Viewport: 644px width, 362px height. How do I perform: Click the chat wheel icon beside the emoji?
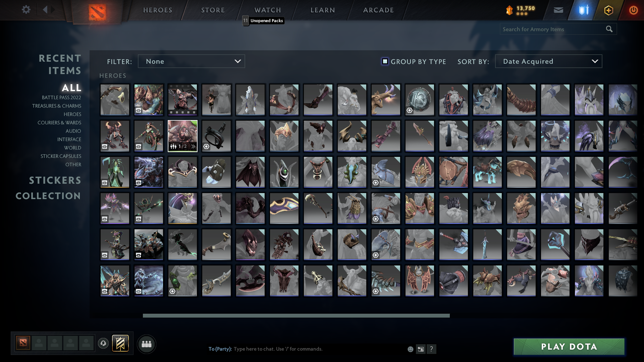[x=421, y=349]
